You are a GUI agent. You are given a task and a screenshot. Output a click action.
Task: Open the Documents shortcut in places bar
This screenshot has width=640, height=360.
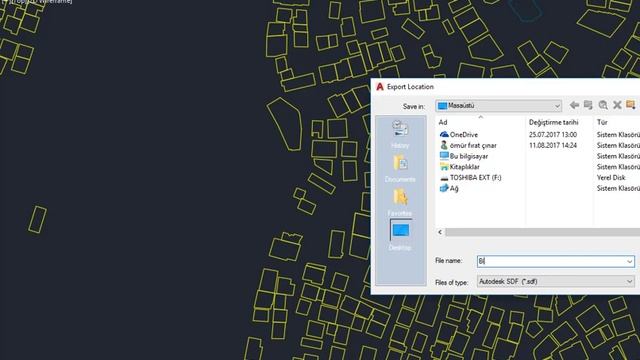pos(400,168)
